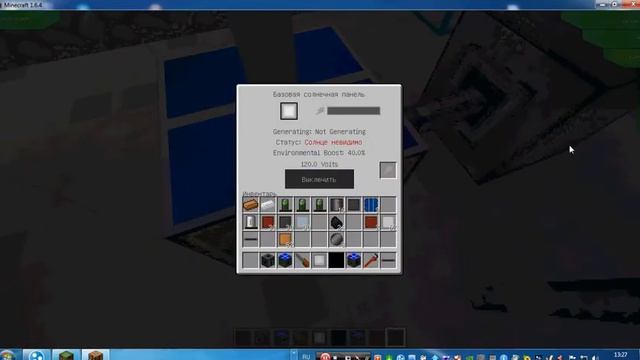Image resolution: width=640 pixels, height=360 pixels.
Task: Pick the brown-tipped stick tool in the hotbar
Action: click(302, 260)
